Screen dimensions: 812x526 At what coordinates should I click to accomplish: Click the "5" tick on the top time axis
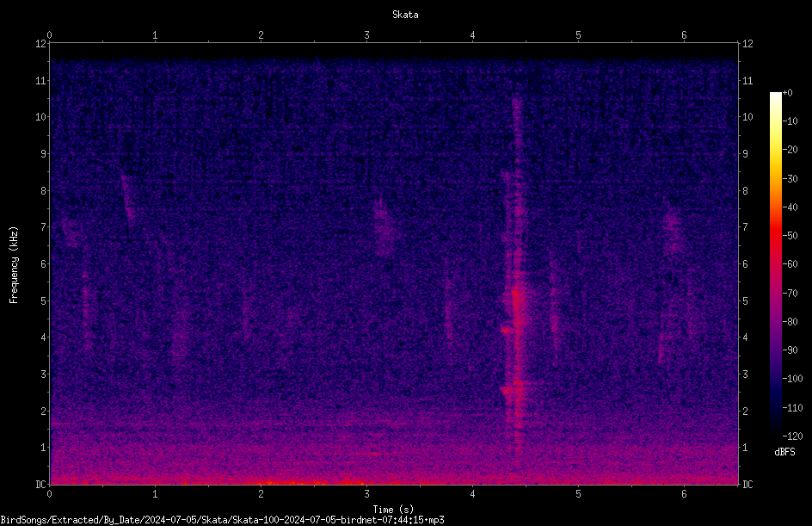(x=578, y=35)
